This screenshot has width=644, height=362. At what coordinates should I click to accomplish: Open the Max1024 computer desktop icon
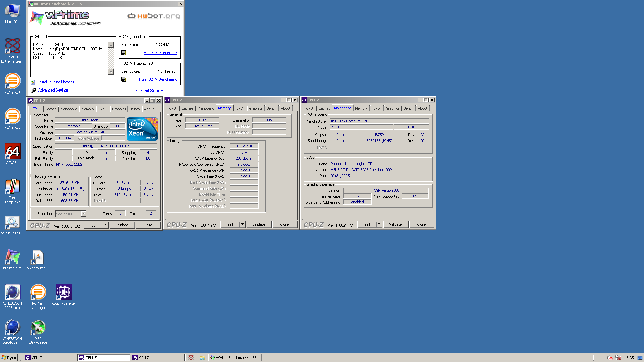tap(12, 13)
